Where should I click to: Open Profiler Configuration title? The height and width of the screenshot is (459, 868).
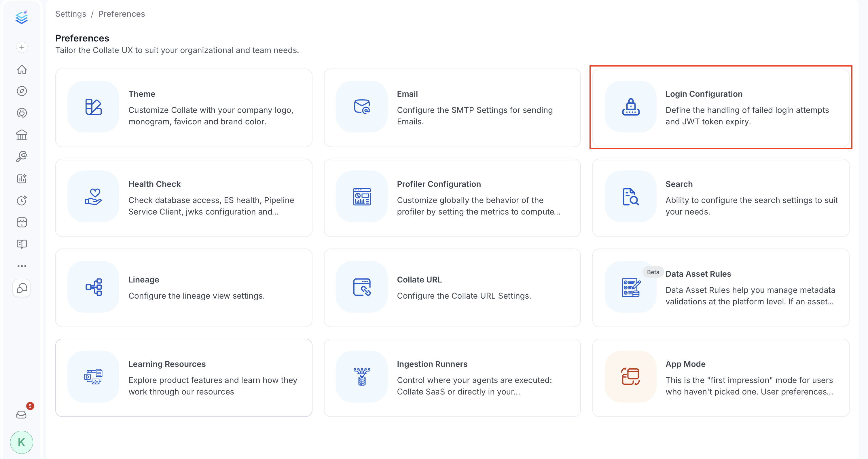click(439, 184)
